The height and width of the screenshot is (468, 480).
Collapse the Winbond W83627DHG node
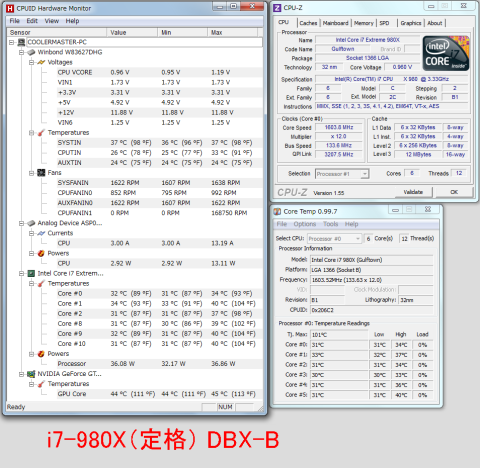click(x=22, y=52)
